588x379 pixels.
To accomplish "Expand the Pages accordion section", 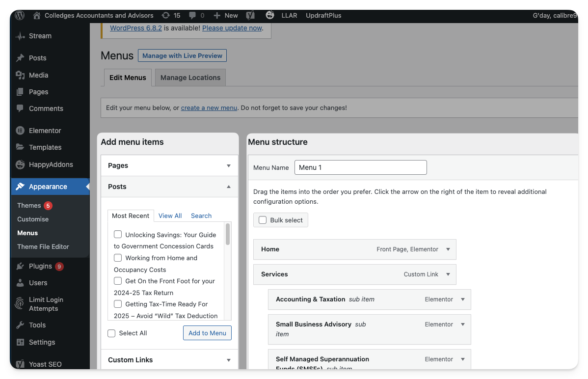I will pos(228,166).
